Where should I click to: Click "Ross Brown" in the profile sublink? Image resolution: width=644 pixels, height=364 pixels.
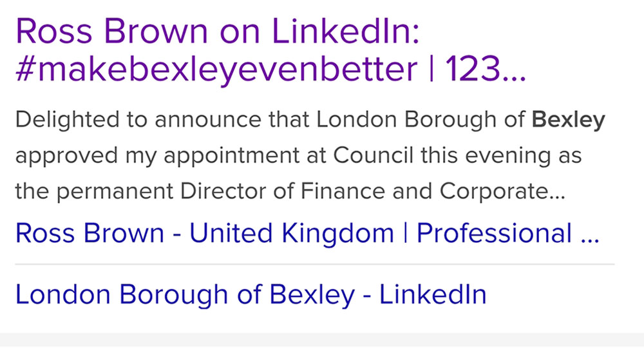(x=90, y=233)
